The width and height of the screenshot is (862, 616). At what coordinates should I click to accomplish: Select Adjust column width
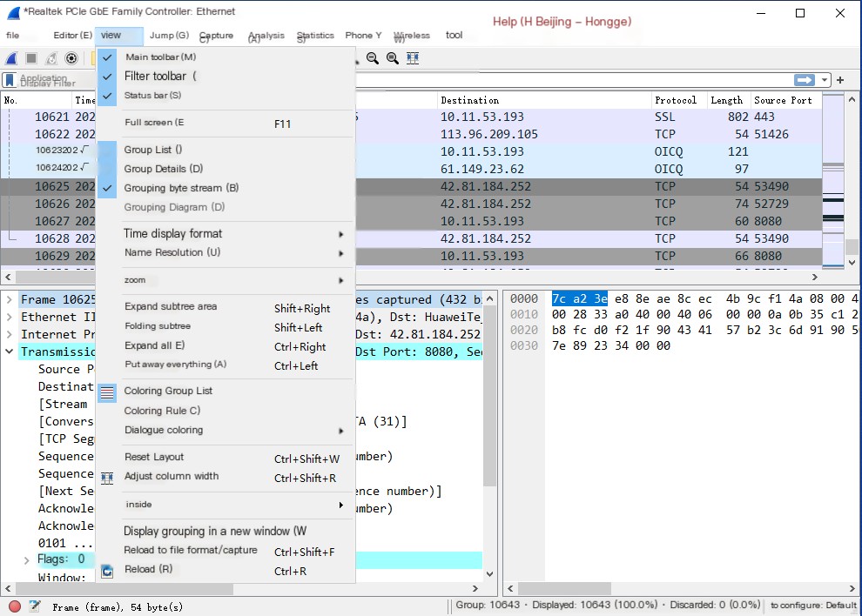(226, 477)
